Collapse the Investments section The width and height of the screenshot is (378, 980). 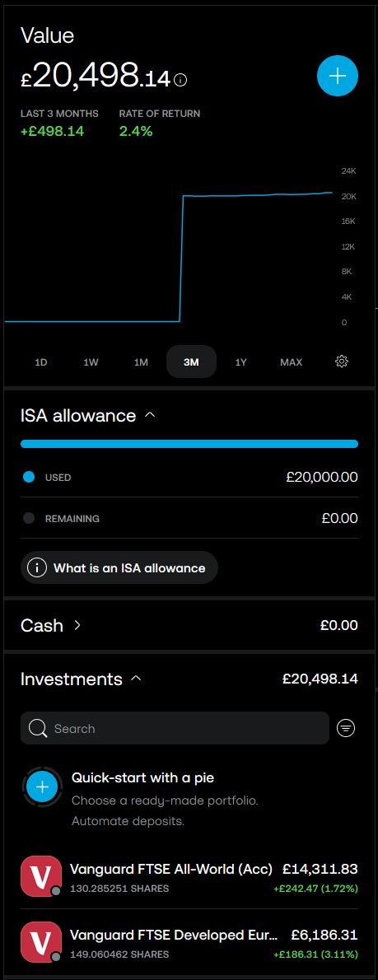[137, 679]
